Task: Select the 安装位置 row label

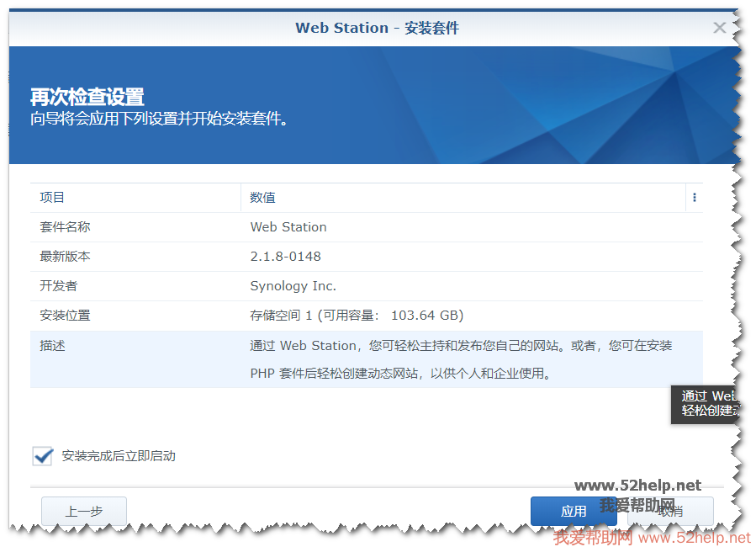Action: (x=65, y=316)
